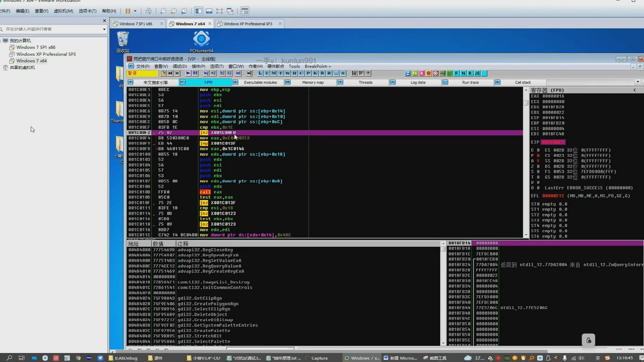Switch to Run trace tab
Image resolution: width=644 pixels, height=362 pixels.
[x=468, y=82]
